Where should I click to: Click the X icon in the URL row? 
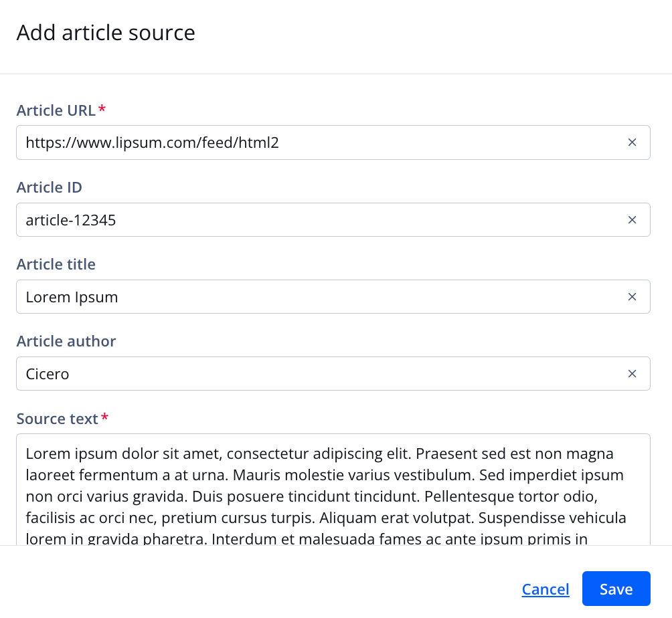click(632, 142)
